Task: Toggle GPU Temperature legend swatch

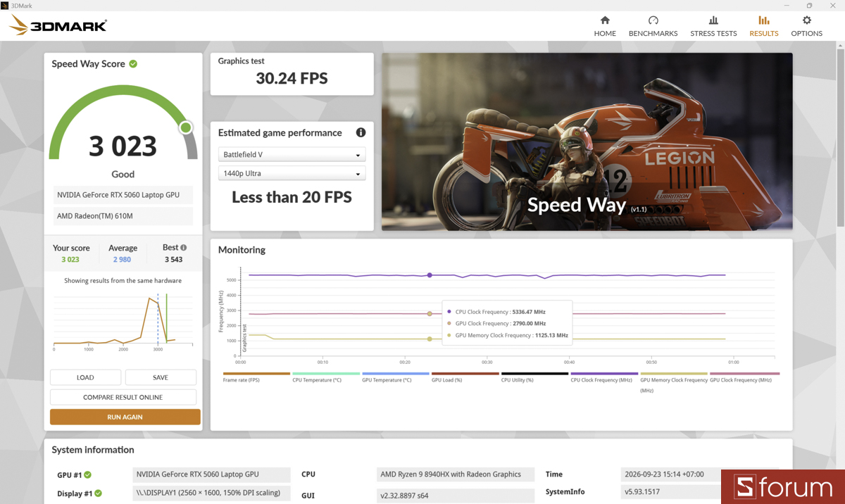Action: [396, 374]
